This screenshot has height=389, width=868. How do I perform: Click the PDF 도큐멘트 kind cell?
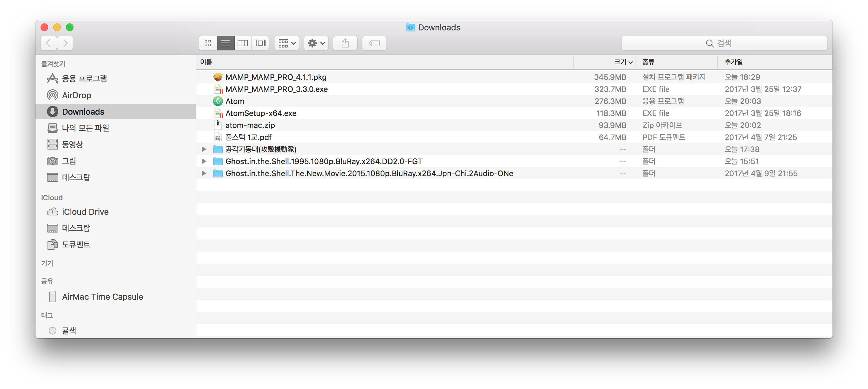pos(663,137)
